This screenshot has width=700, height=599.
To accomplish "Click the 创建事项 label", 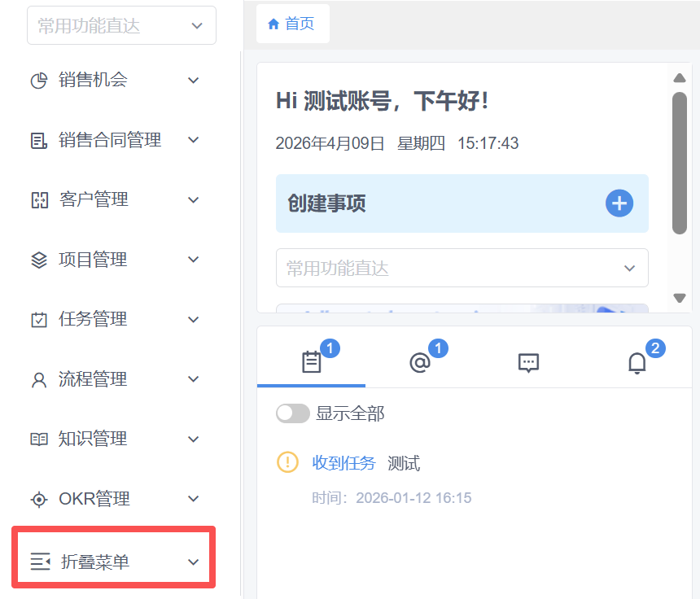I will pyautogui.click(x=326, y=203).
